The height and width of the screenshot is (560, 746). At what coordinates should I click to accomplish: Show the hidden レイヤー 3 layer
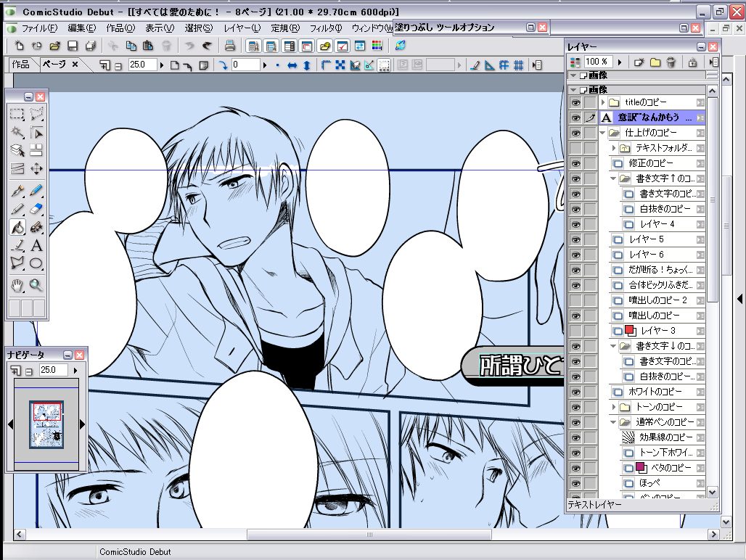point(575,330)
